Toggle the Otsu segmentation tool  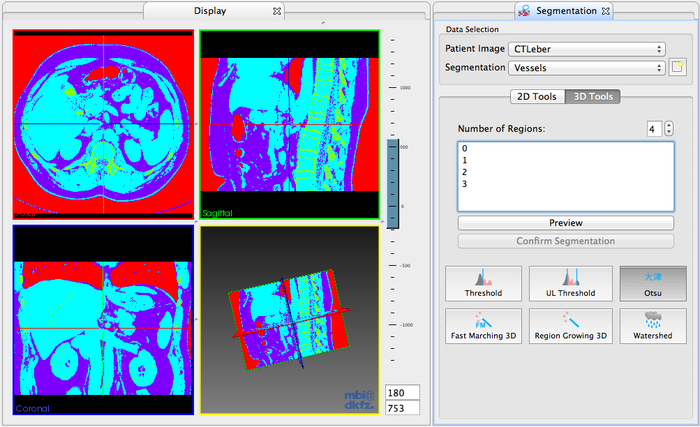coord(652,283)
